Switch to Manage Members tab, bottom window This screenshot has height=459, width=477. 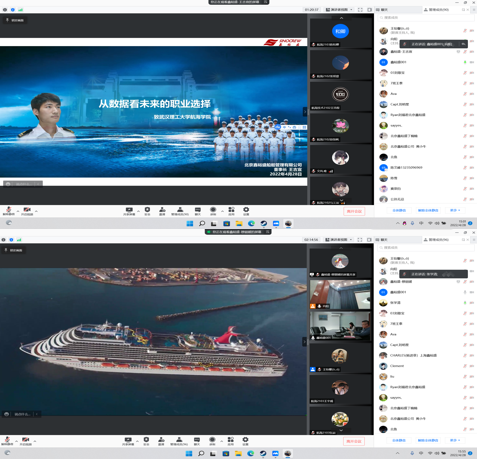coord(436,240)
